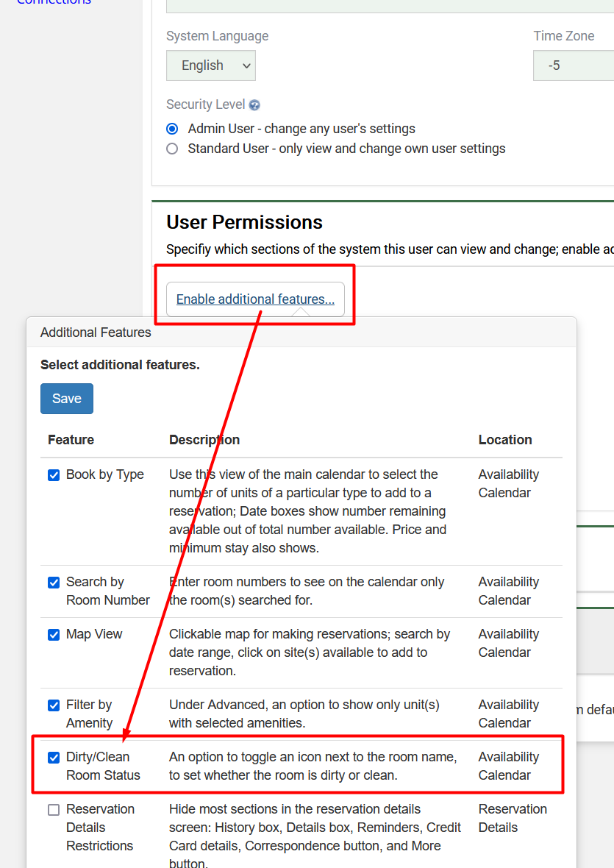Click the Time Zone field showing -5
Screen dimensions: 614x868
574,65
